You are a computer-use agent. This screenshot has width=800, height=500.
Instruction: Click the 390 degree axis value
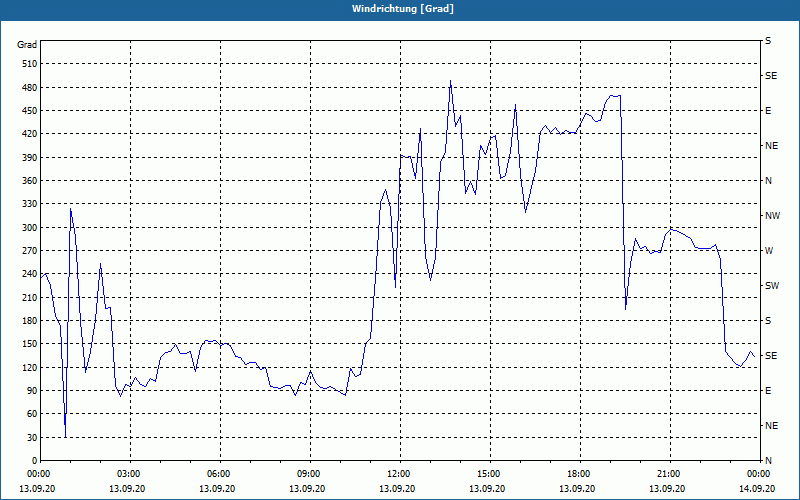pyautogui.click(x=31, y=158)
